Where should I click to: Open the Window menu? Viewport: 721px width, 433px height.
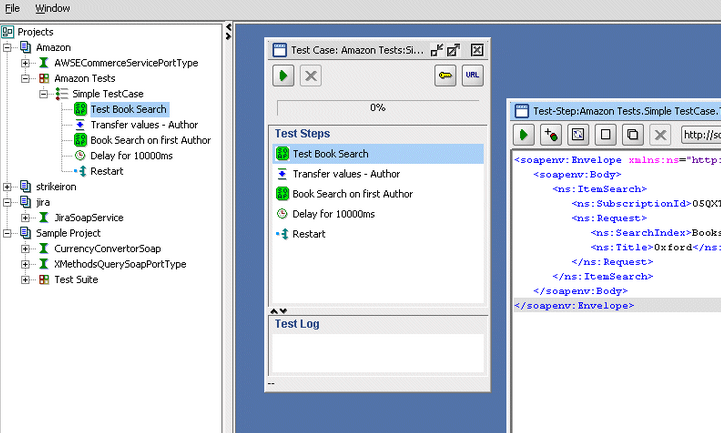point(52,8)
